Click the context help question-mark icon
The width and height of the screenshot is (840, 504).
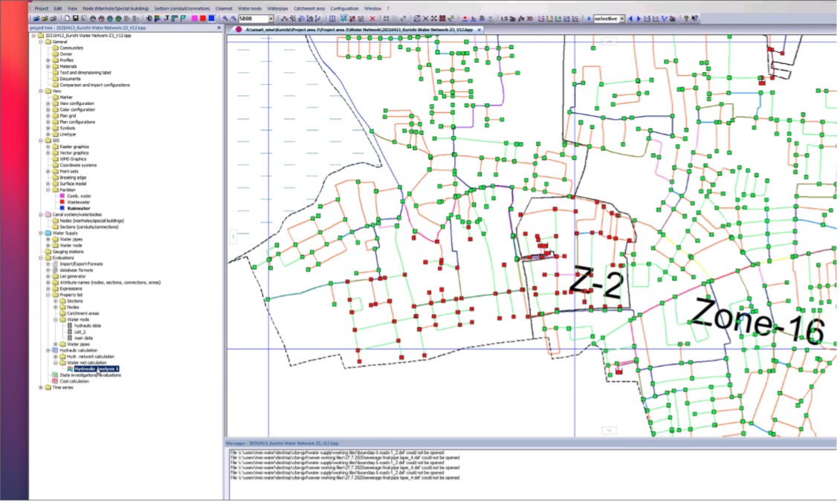[694, 18]
